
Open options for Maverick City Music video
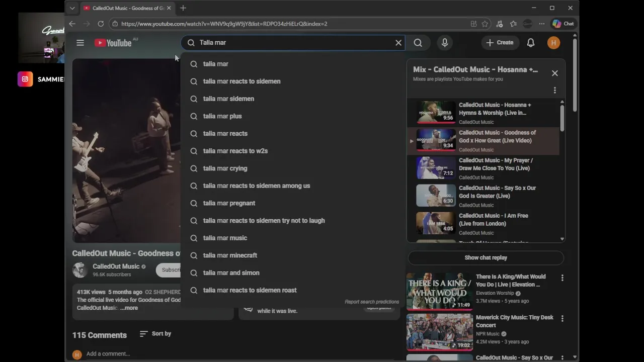pos(562,318)
